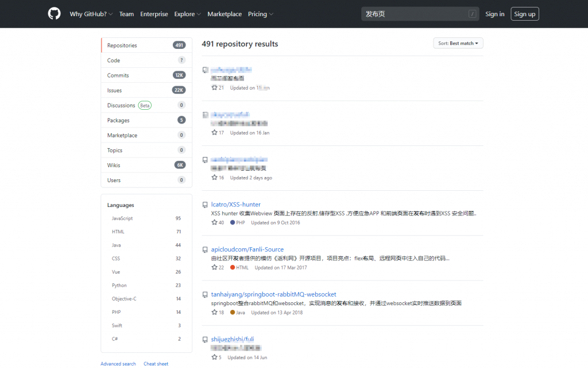Click the star icon with 22 stars
The height and width of the screenshot is (369, 588).
214,267
